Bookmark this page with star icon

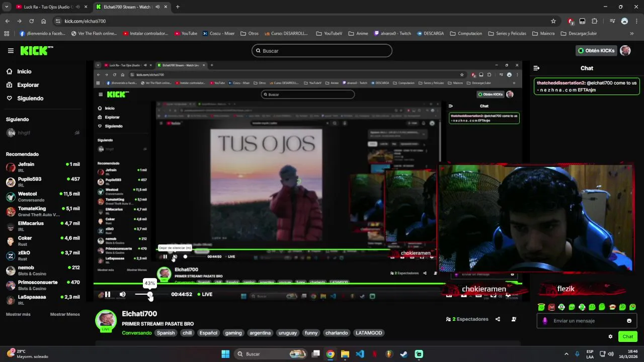point(553,21)
